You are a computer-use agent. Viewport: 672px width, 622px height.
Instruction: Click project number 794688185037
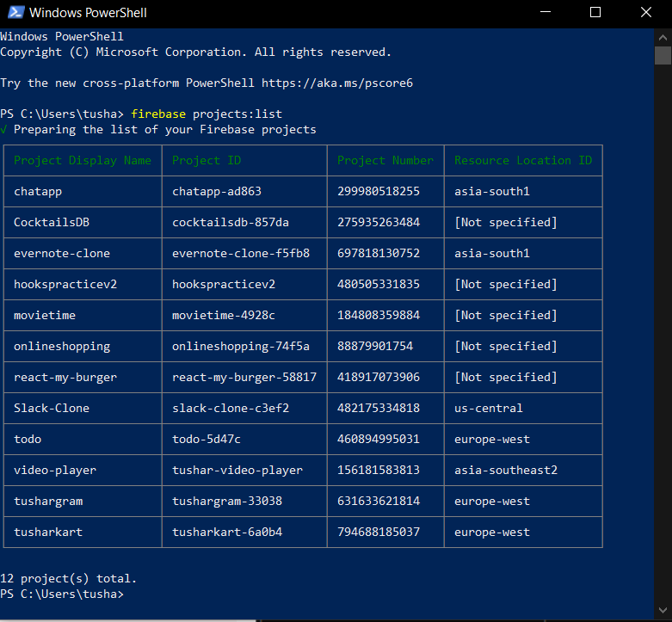379,532
